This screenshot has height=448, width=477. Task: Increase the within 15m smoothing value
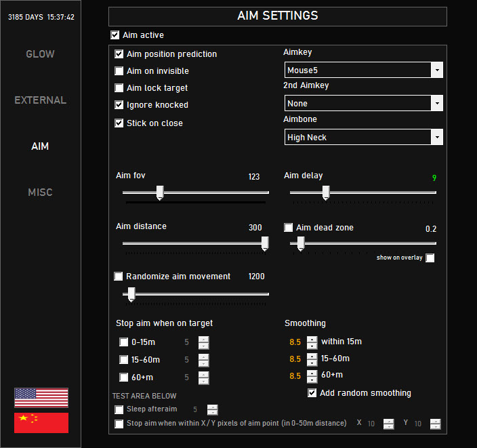click(312, 339)
